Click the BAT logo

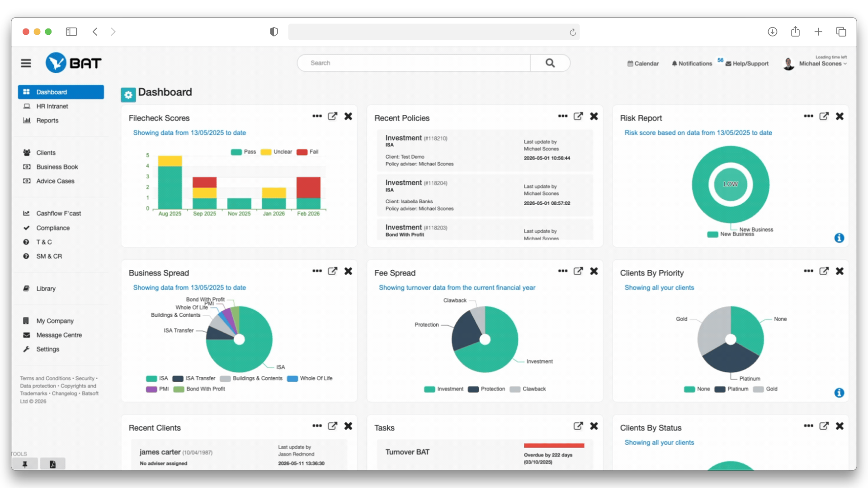click(74, 63)
